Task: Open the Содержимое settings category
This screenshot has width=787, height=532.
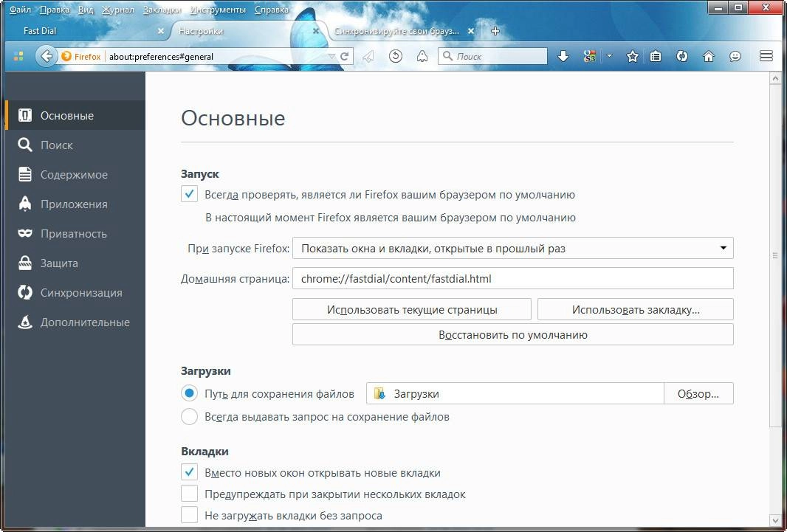Action: point(75,174)
